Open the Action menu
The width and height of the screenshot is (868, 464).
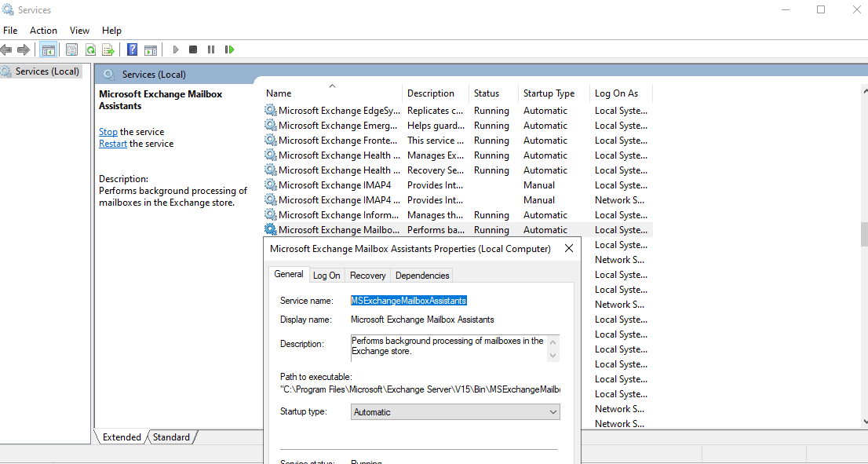point(43,31)
